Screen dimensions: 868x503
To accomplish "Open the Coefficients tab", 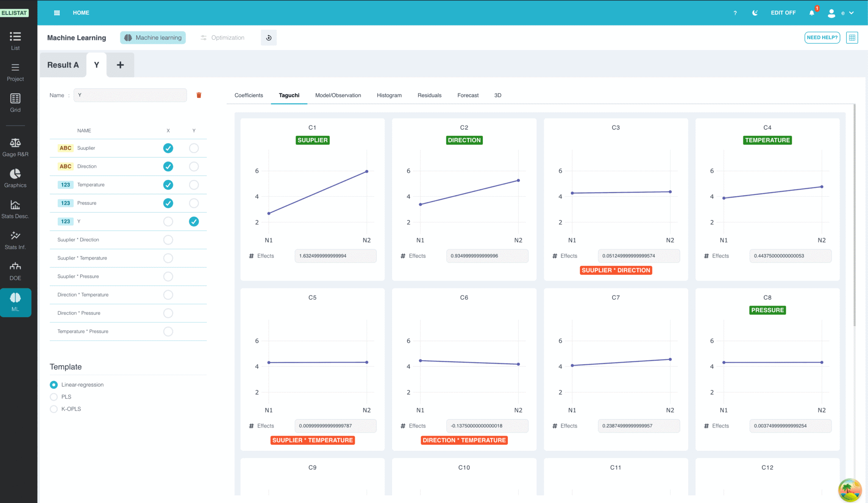I will click(x=249, y=95).
